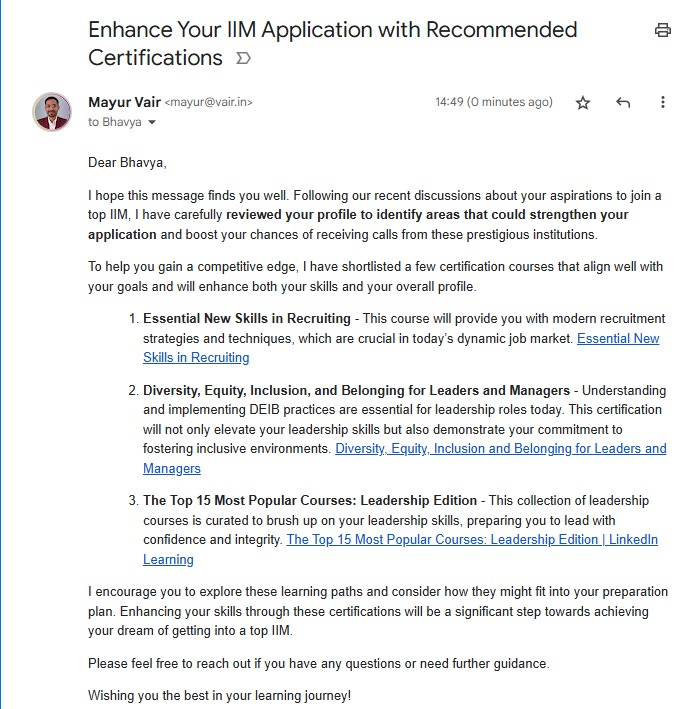Click the bold 'Top 15 Most Popular Courses' title
This screenshot has height=709, width=689.
click(x=310, y=500)
